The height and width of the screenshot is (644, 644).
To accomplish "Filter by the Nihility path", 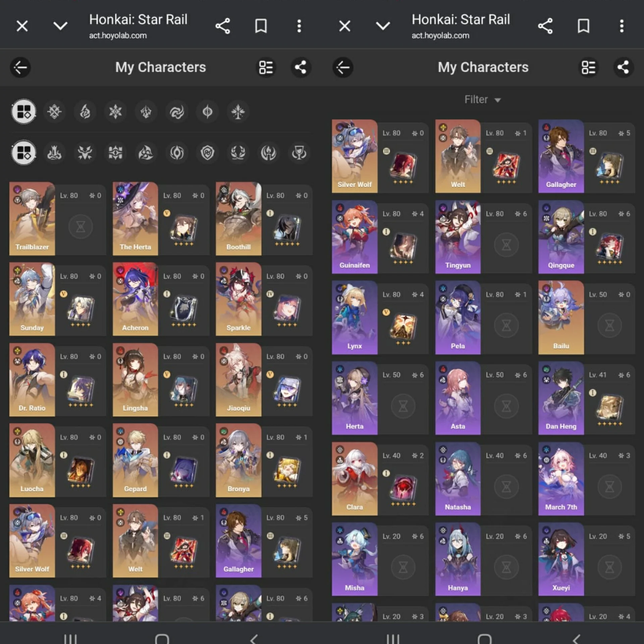I will [177, 153].
